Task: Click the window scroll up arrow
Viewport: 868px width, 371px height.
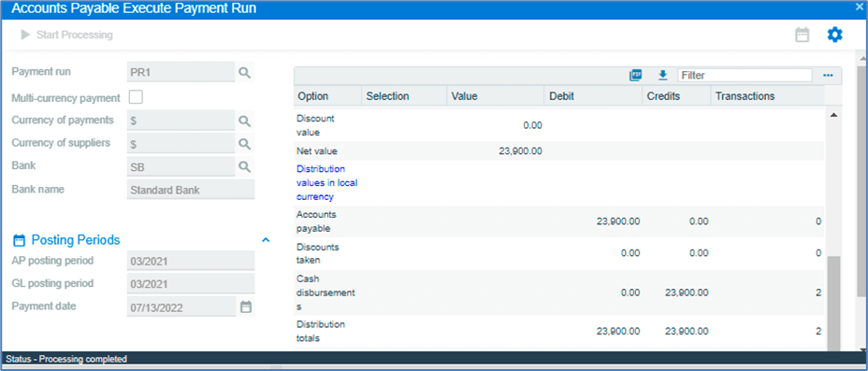Action: 862,58
